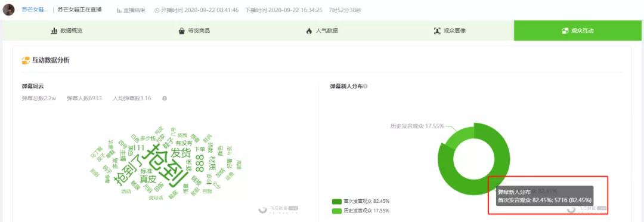
Task: Click the word 真皮 in the word cloud
Action: (x=148, y=179)
